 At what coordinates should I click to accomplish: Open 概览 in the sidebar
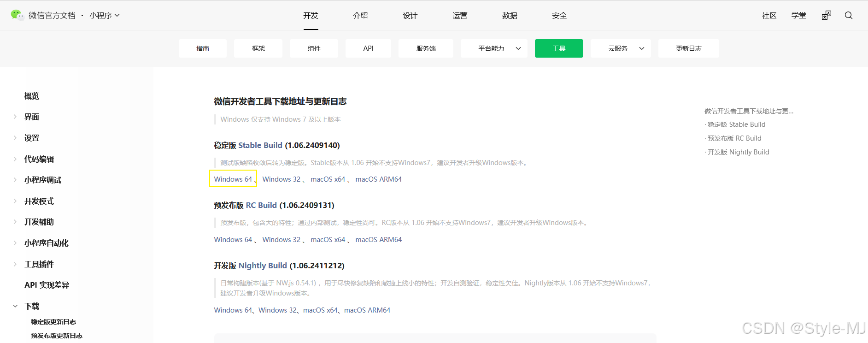point(32,96)
